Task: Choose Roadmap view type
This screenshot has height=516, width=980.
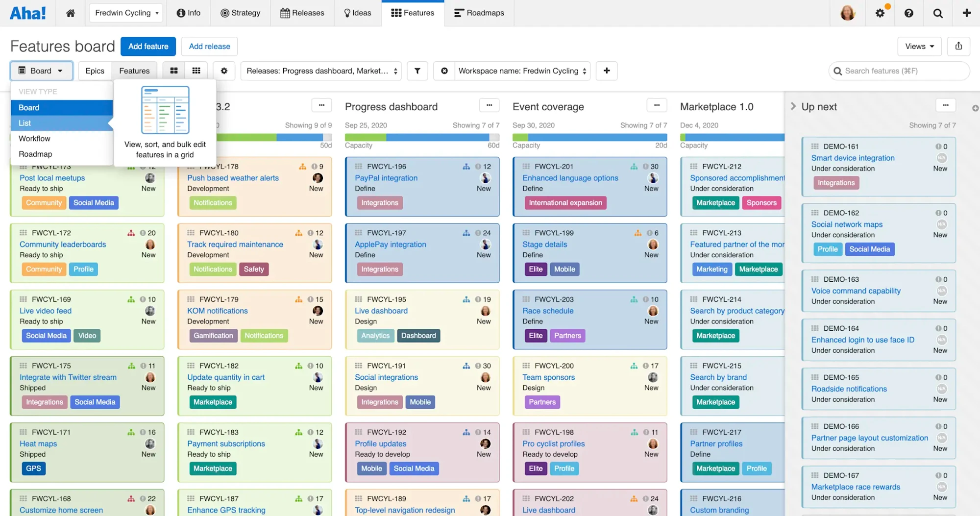Action: pyautogui.click(x=62, y=154)
